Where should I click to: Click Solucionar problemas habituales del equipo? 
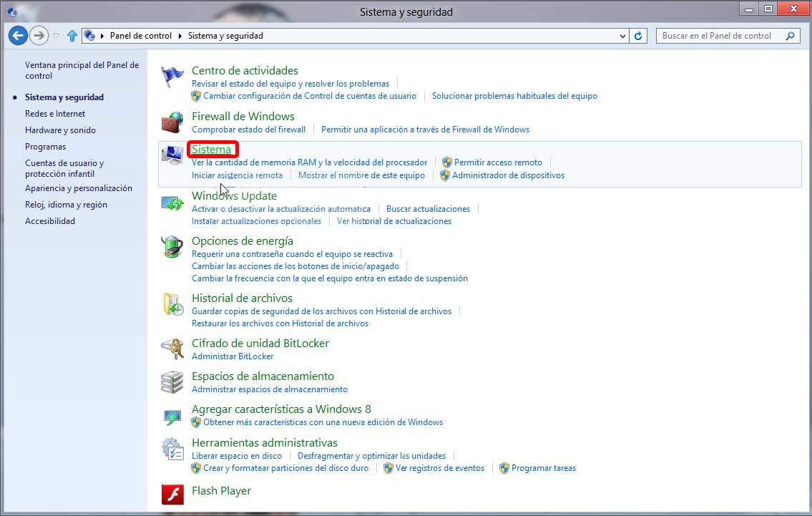515,96
